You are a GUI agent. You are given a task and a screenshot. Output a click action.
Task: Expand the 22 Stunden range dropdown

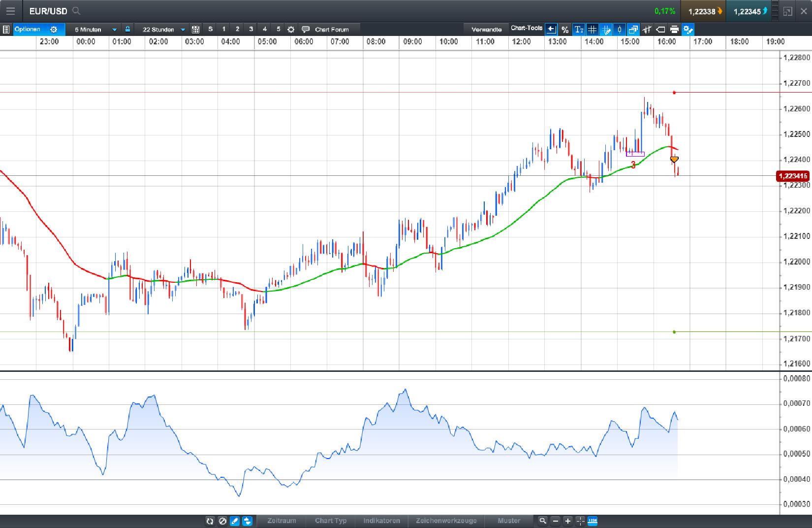[x=183, y=29]
